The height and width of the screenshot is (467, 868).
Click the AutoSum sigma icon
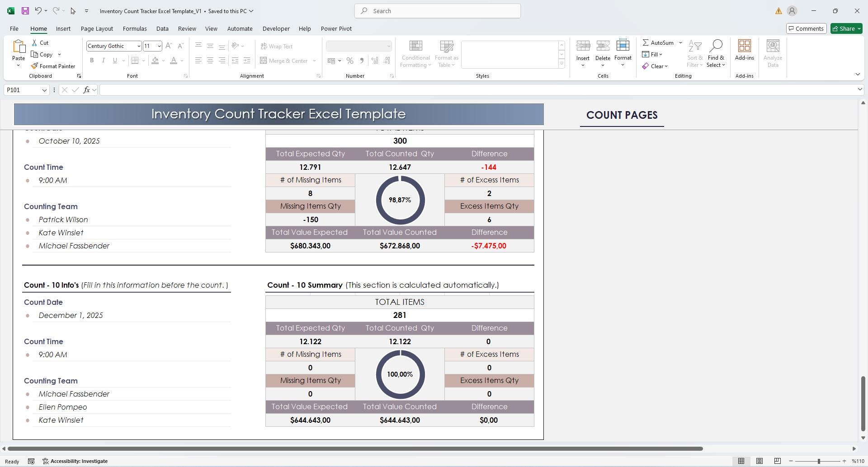(x=646, y=43)
